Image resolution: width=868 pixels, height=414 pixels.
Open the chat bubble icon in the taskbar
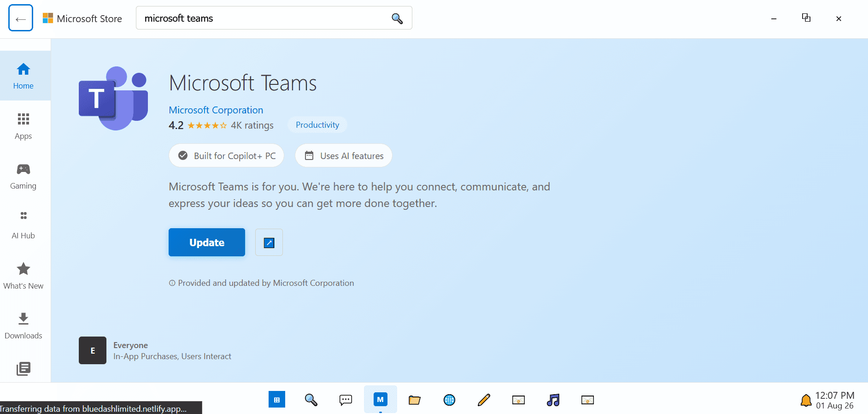(346, 400)
